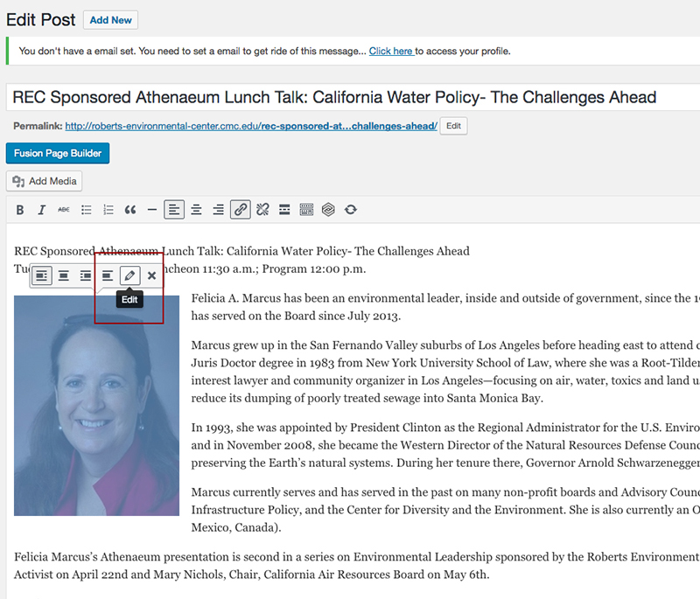Remove image using the X icon
Screen dimensions: 700x599
(x=151, y=275)
